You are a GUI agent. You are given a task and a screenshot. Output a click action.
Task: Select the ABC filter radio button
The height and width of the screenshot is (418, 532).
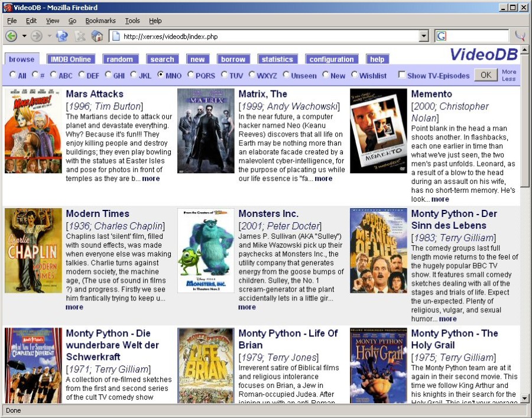click(x=53, y=74)
